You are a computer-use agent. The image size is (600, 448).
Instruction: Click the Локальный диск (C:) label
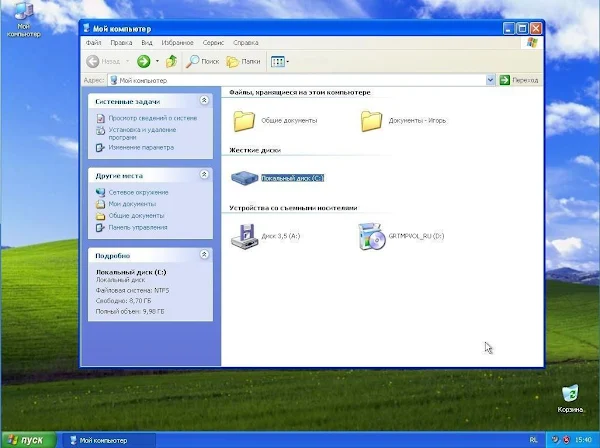point(292,178)
